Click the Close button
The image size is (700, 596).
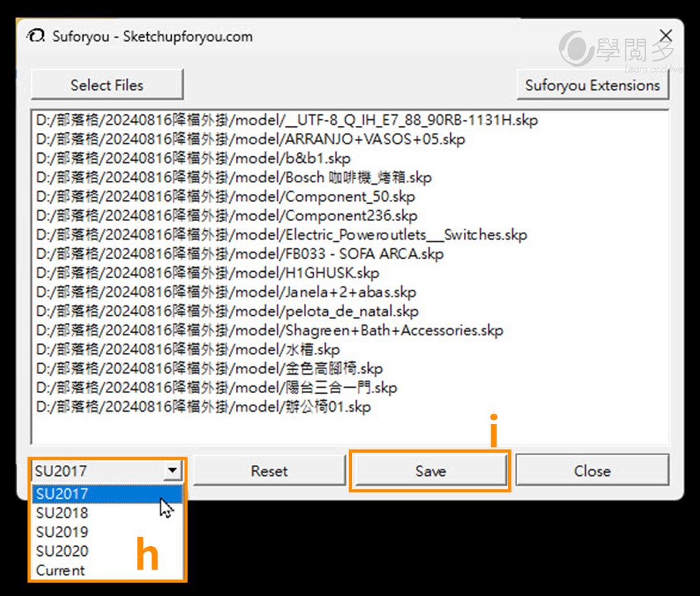(592, 470)
